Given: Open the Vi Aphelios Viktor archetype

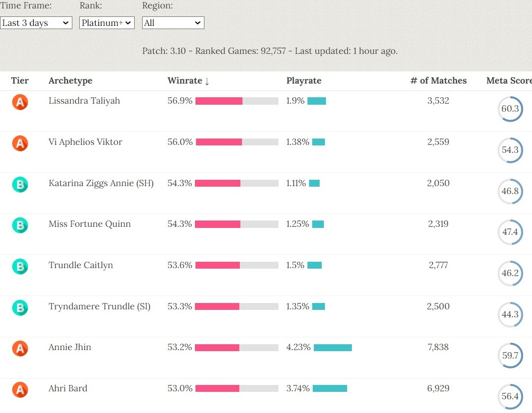Looking at the screenshot, I should coord(85,142).
